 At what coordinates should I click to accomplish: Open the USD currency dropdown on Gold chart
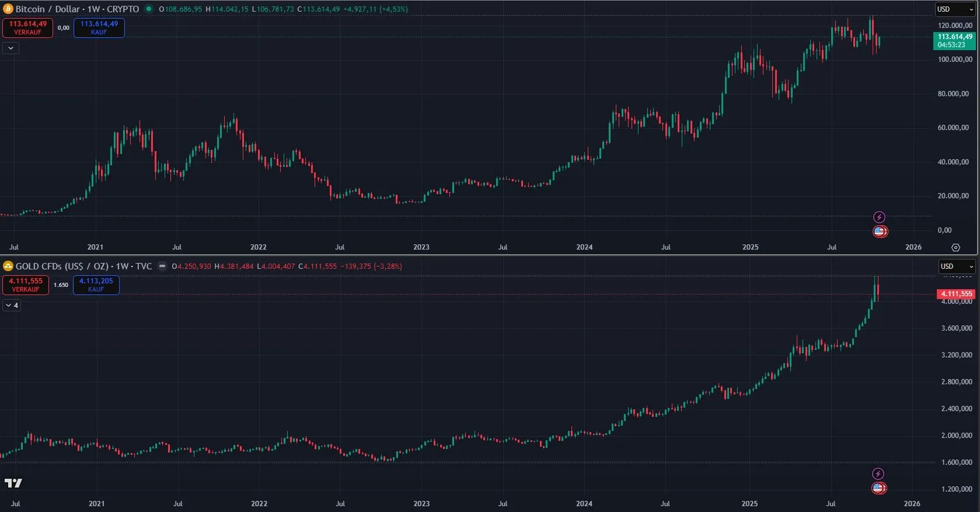pyautogui.click(x=957, y=266)
